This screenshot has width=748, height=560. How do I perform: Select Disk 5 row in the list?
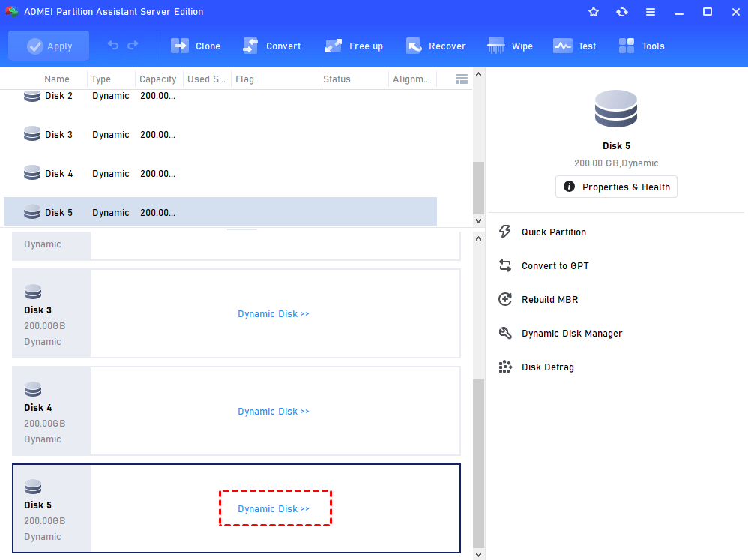220,212
